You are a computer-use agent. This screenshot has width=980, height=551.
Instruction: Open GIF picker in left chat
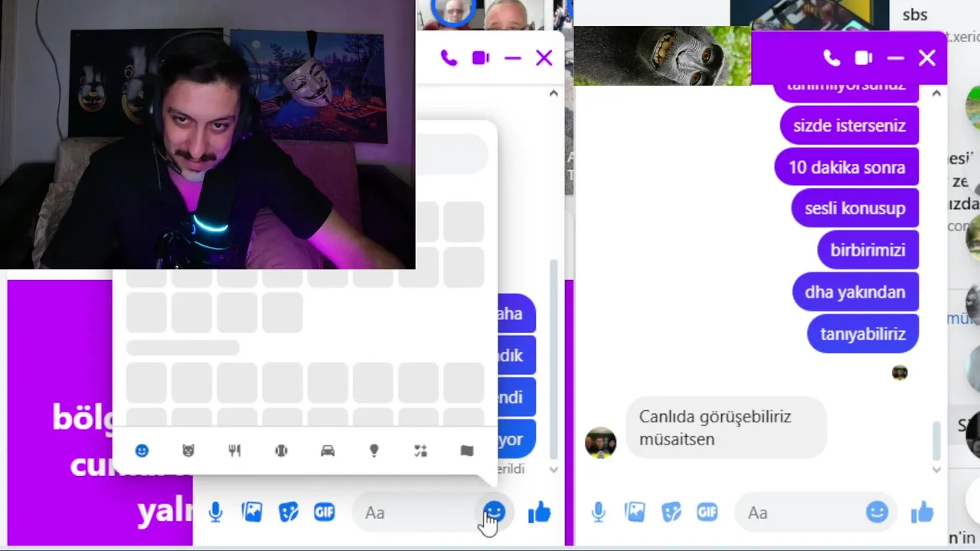point(325,513)
